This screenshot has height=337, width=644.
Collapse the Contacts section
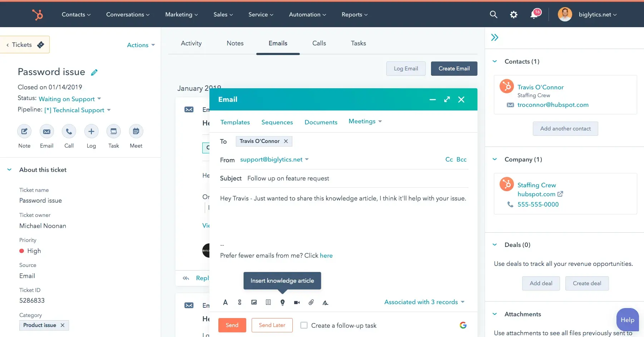[495, 61]
